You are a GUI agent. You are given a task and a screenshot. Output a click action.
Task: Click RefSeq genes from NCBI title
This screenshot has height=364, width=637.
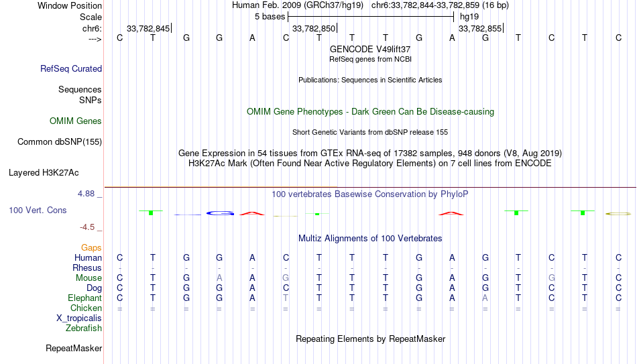(371, 59)
